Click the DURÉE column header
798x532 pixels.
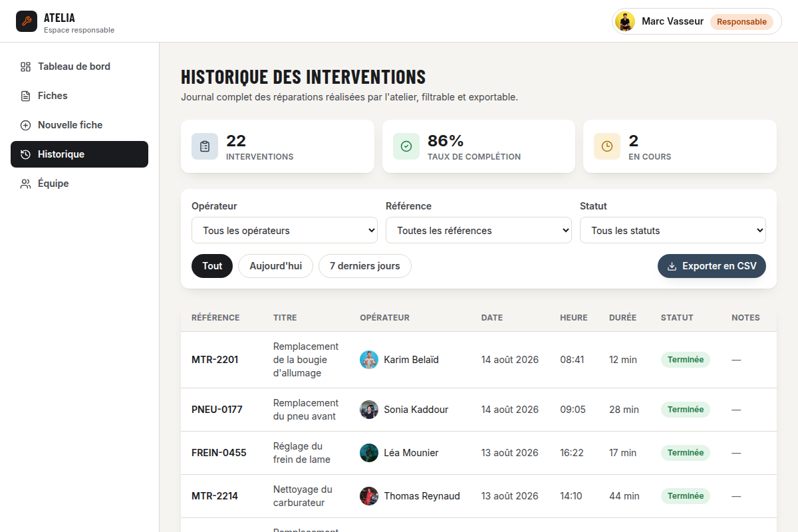[622, 318]
